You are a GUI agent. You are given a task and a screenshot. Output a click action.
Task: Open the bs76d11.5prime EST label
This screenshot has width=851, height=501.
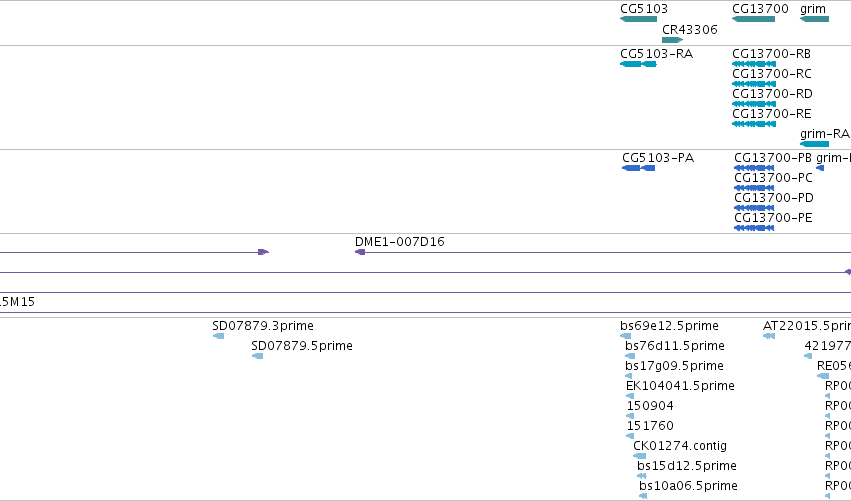(675, 346)
